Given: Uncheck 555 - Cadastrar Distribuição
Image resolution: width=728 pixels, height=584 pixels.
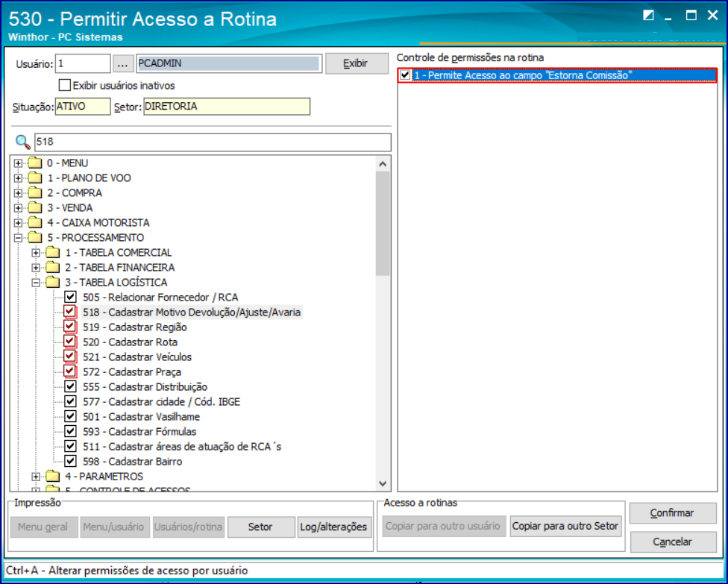Looking at the screenshot, I should click(70, 386).
